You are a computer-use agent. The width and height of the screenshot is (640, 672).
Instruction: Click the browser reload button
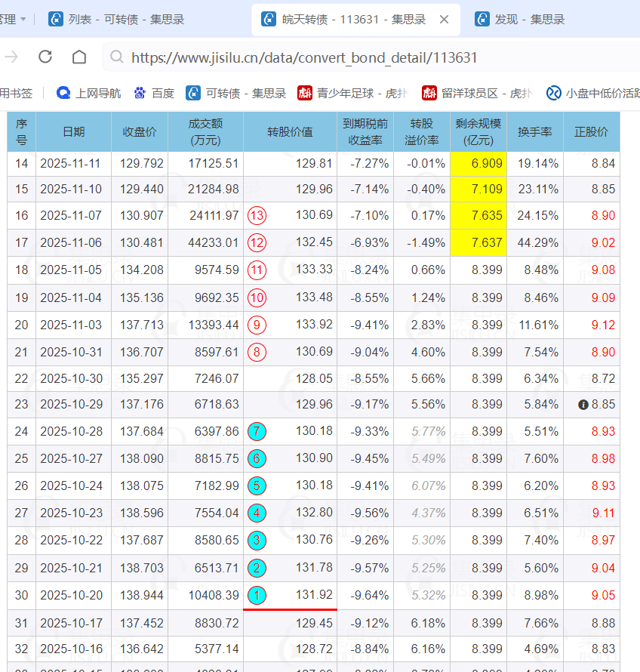click(45, 57)
